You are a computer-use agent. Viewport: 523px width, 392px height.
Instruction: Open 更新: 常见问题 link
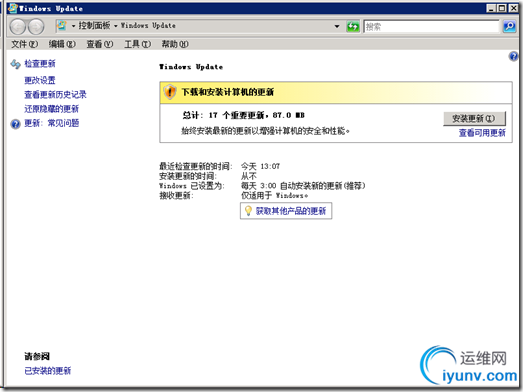[52, 123]
